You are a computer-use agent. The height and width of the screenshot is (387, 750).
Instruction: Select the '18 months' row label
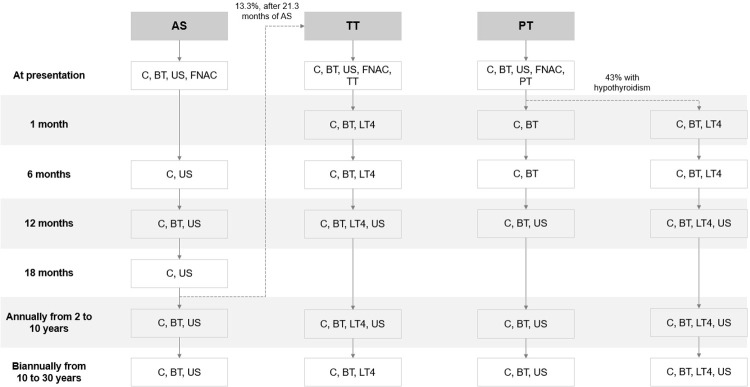(49, 273)
